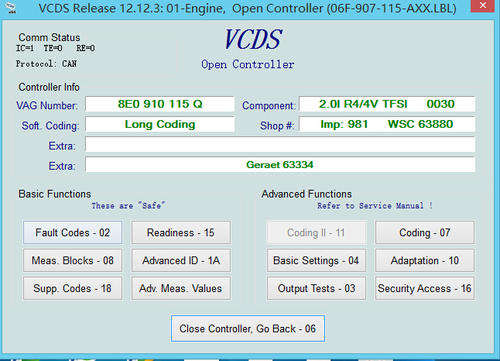
Task: Click the Readiness - 15 button
Action: click(181, 232)
